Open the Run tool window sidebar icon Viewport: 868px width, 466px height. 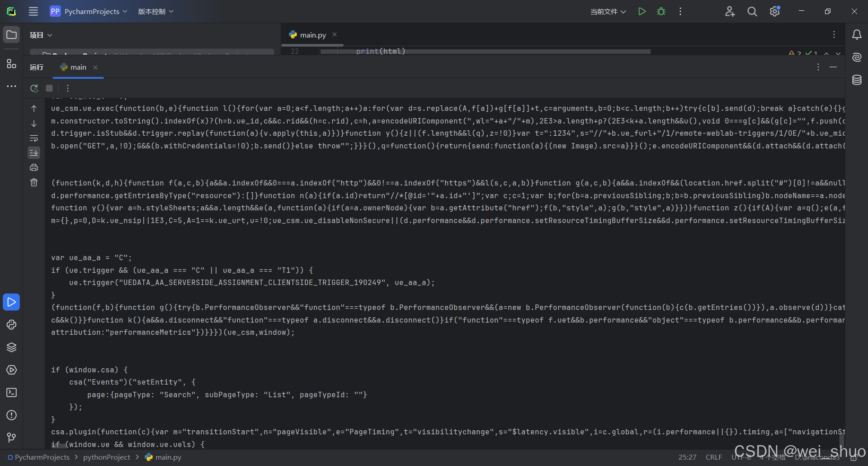[11, 302]
